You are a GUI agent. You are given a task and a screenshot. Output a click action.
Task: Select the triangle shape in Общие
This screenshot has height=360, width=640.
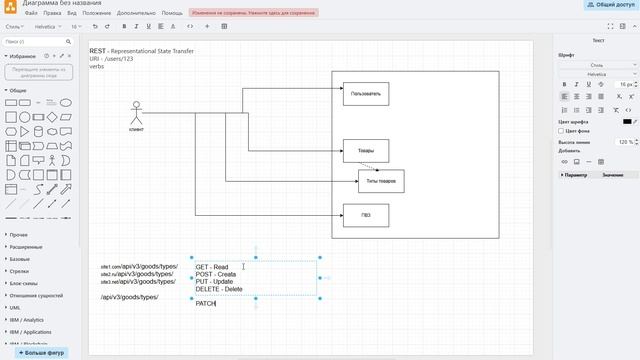click(24, 131)
